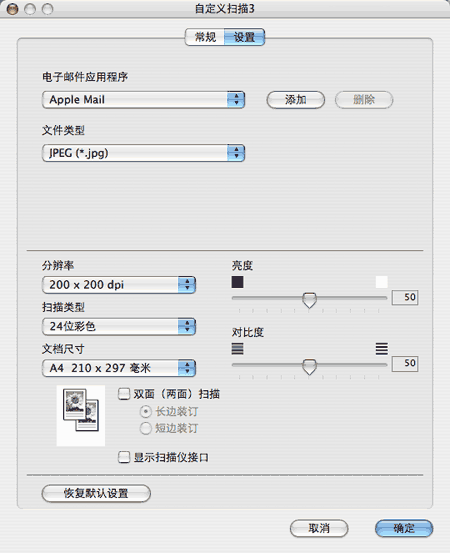
Task: Click the low contrast lines icon
Action: pyautogui.click(x=237, y=349)
